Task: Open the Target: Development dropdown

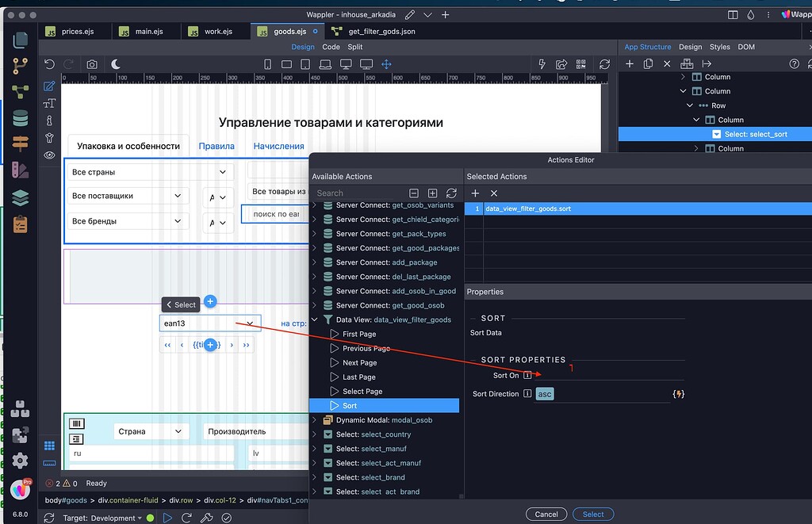Action: coord(109,517)
